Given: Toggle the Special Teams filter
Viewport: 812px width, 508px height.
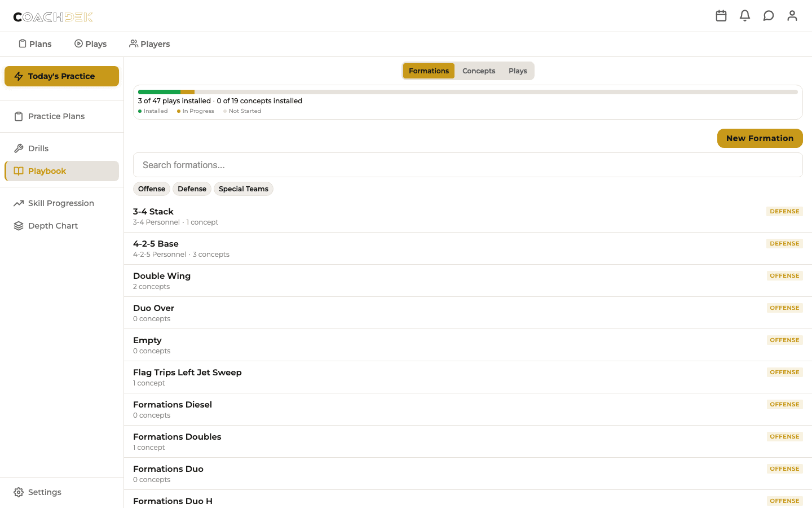Looking at the screenshot, I should click(x=243, y=189).
